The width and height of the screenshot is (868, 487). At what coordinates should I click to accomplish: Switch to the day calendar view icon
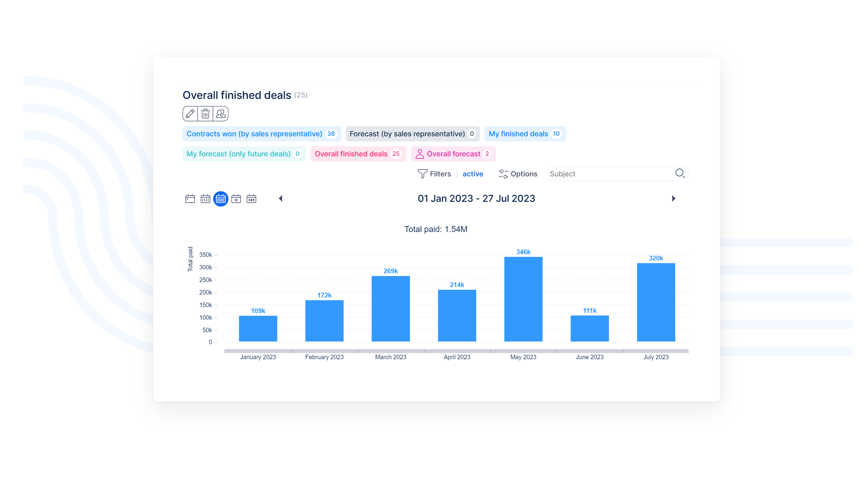[x=190, y=199]
